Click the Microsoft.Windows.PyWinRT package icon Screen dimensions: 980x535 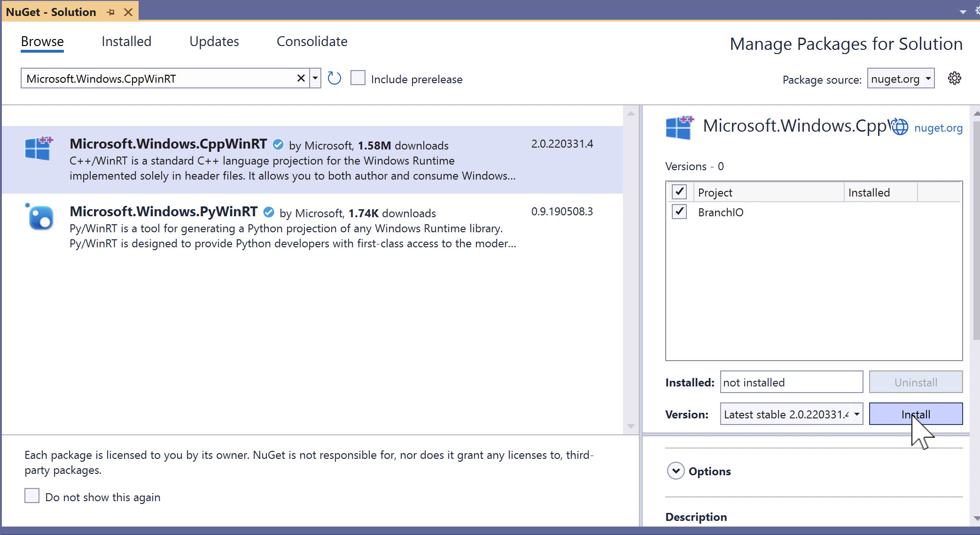pos(39,217)
